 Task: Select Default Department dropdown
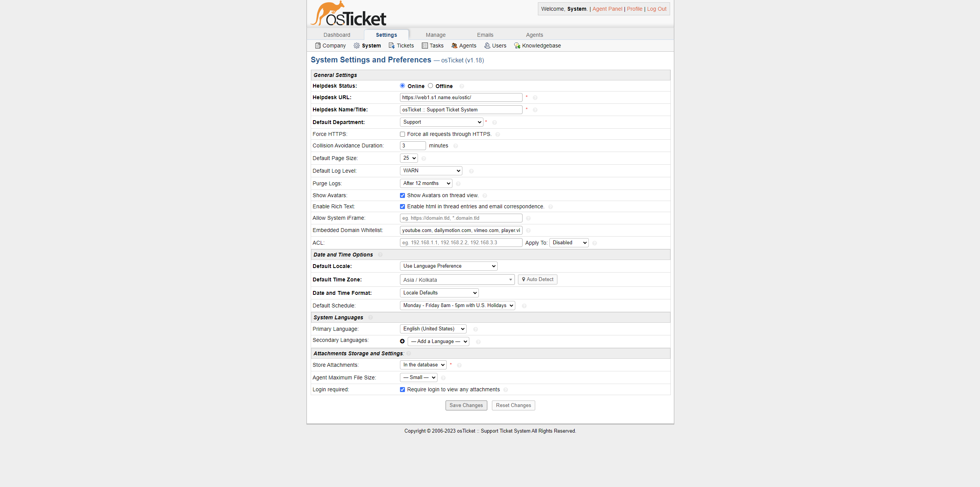coord(441,122)
